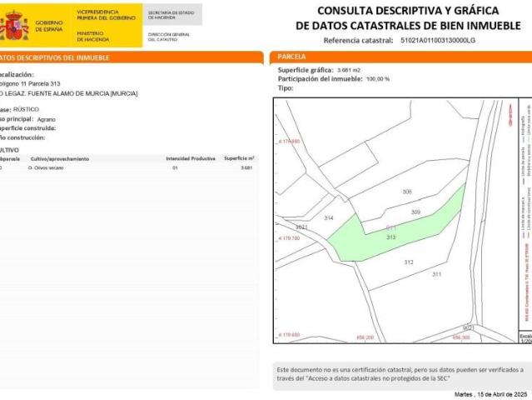Select the 'GOBIERNO DE ESPAÑA' text

click(49, 26)
